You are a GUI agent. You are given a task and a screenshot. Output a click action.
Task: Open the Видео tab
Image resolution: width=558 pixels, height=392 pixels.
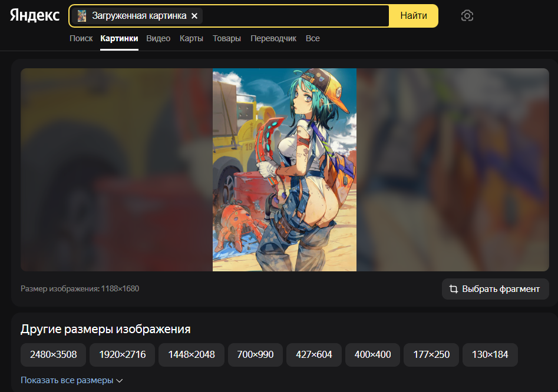(159, 38)
